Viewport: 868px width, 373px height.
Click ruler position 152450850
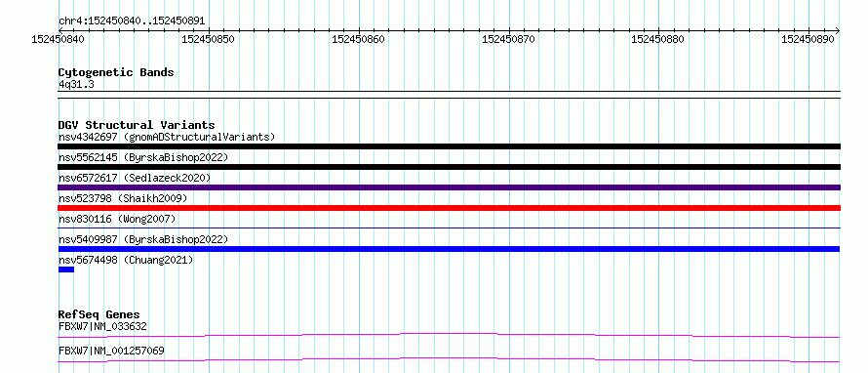pyautogui.click(x=208, y=39)
